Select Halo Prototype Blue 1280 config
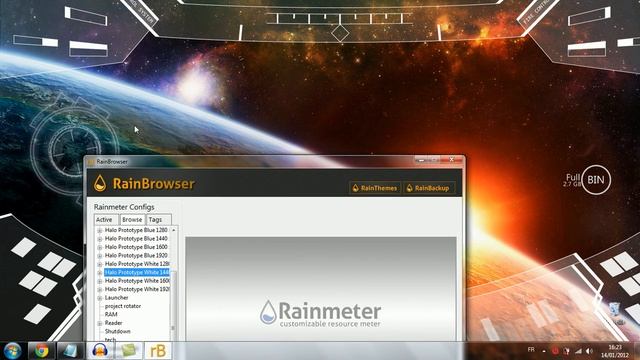640x360 pixels. (x=136, y=230)
